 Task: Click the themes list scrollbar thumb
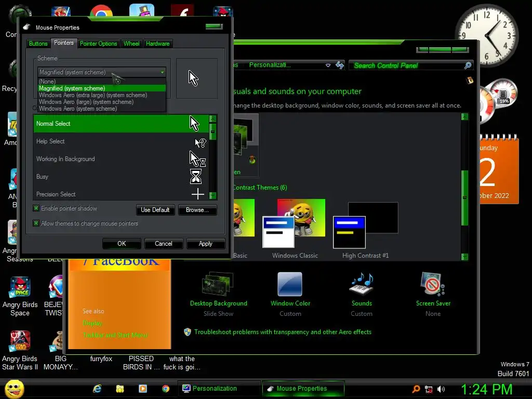pyautogui.click(x=465, y=197)
